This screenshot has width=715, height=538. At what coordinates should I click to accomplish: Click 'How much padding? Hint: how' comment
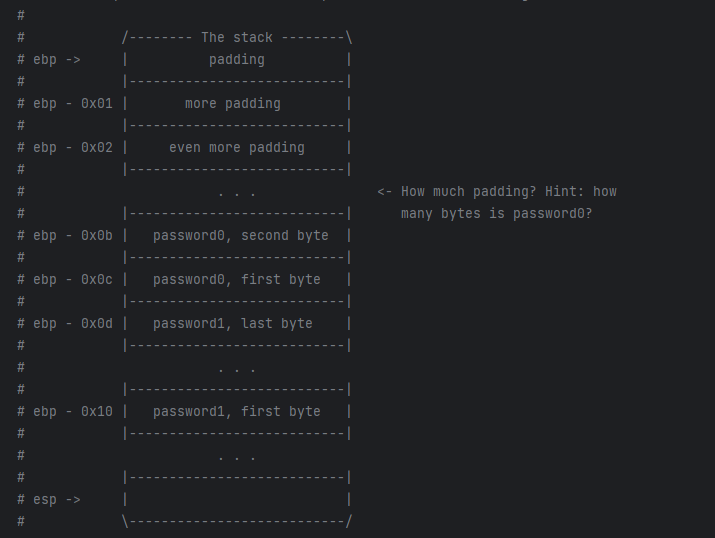point(508,191)
